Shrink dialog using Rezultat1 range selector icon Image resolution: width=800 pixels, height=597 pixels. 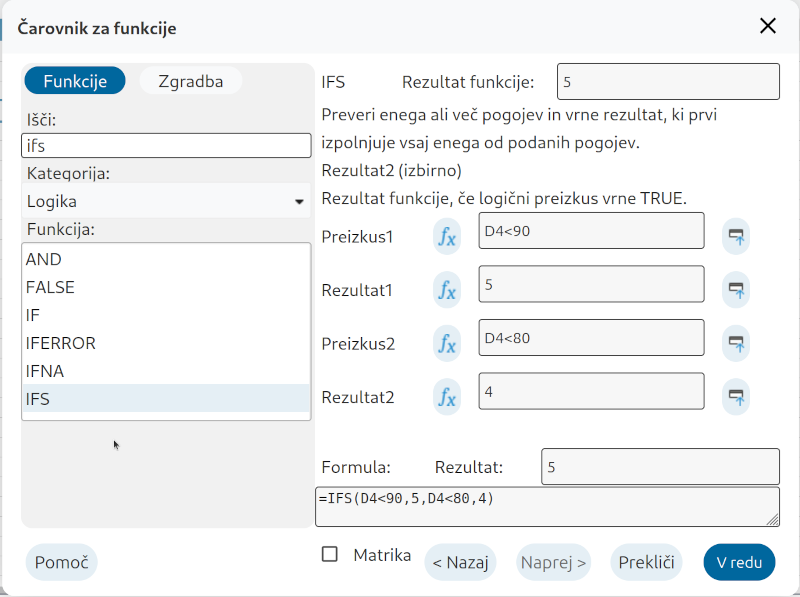pos(736,290)
